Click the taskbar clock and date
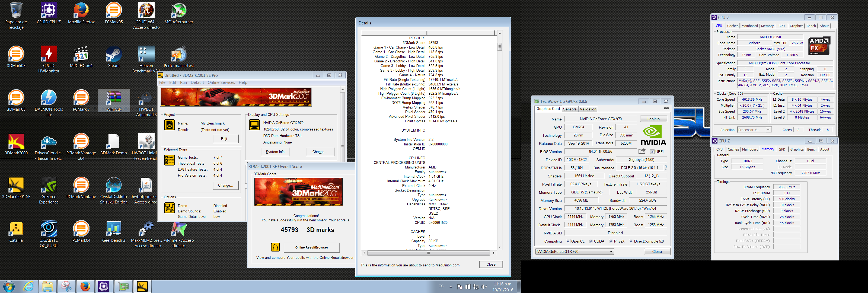This screenshot has width=868, height=293. [503, 286]
